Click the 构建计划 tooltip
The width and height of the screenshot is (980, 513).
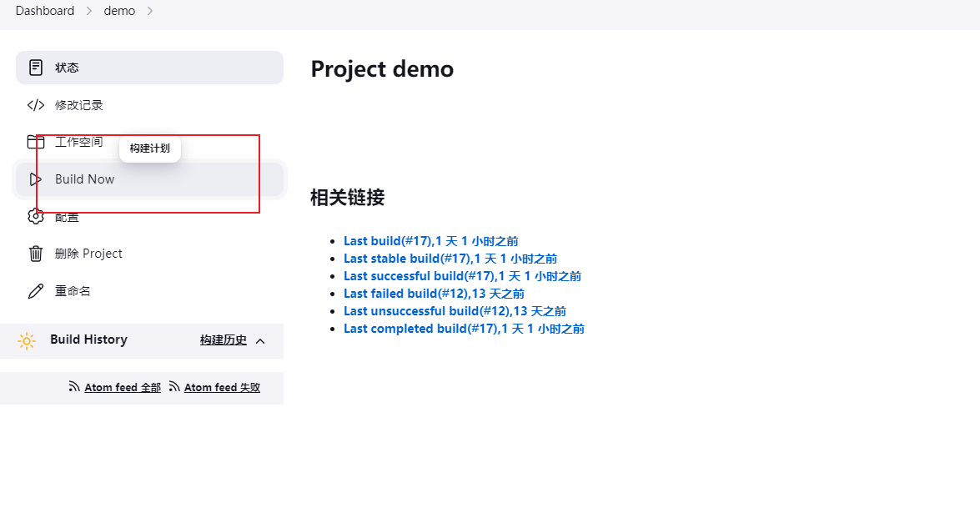click(x=150, y=148)
